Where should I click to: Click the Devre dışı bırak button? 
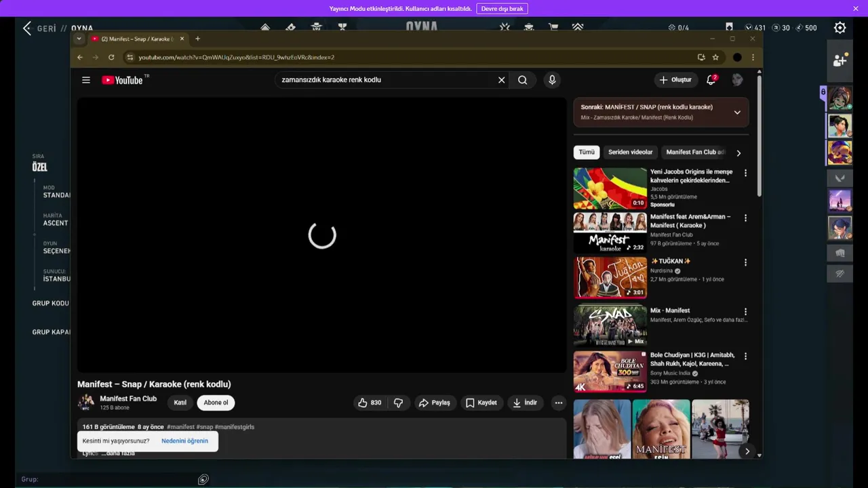pyautogui.click(x=502, y=9)
